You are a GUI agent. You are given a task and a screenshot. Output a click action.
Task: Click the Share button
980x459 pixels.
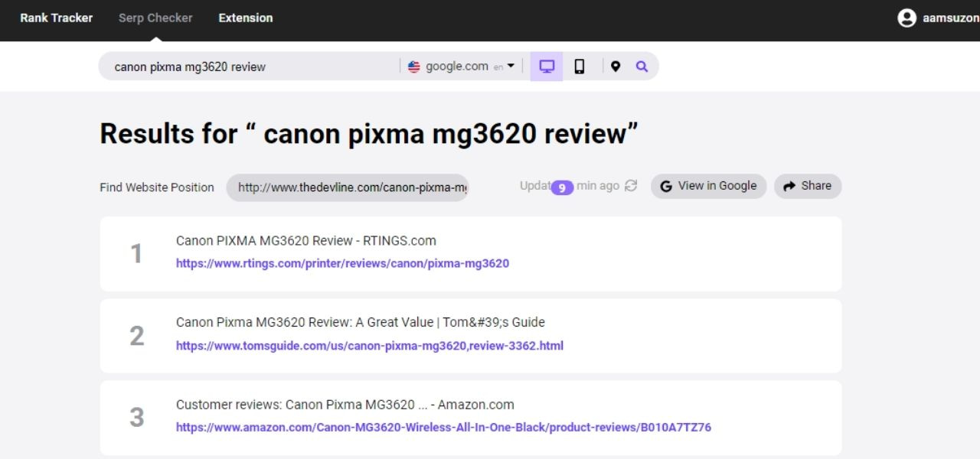click(x=808, y=186)
